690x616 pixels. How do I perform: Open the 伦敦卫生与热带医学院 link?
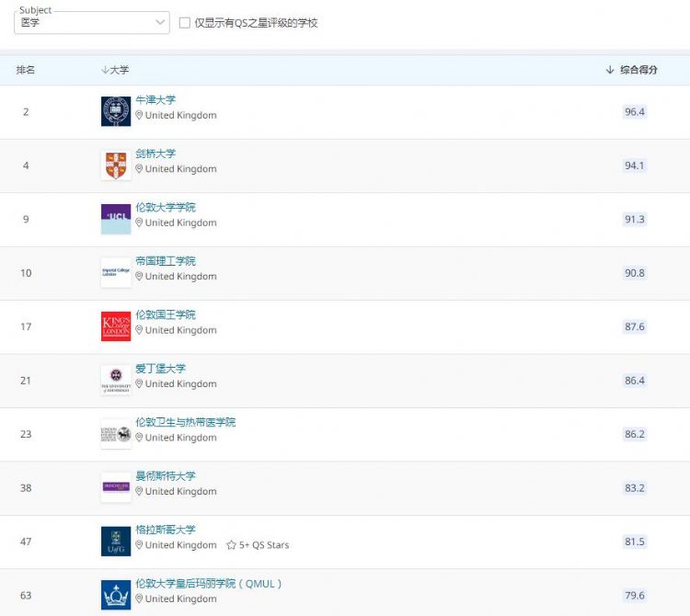(x=185, y=422)
